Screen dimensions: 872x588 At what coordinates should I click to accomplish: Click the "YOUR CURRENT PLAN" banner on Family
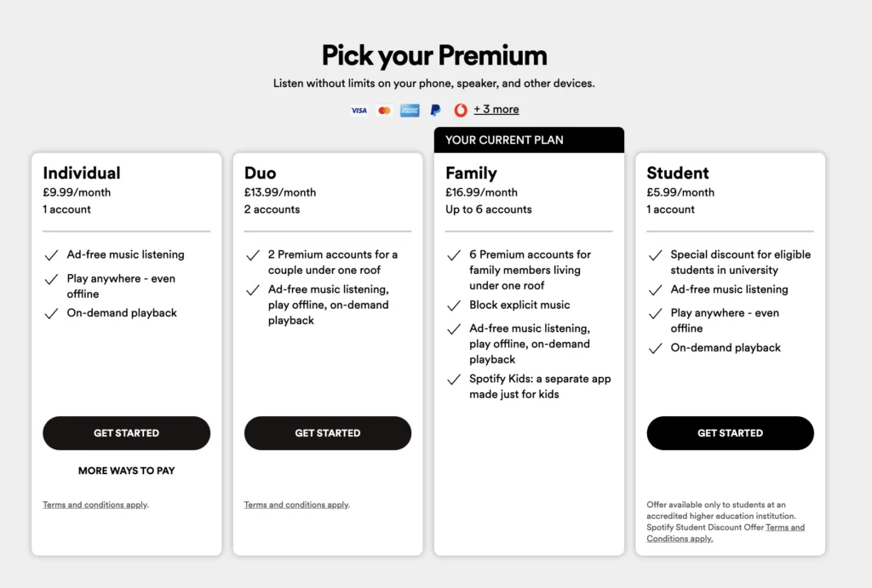coord(529,140)
